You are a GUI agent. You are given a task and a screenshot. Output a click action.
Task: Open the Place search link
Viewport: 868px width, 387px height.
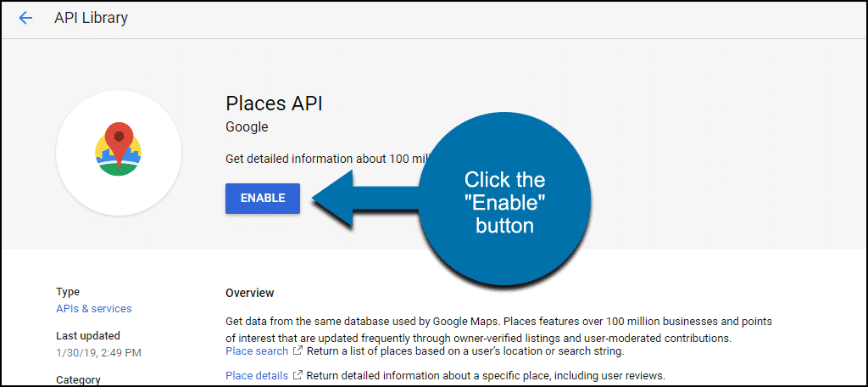point(257,351)
